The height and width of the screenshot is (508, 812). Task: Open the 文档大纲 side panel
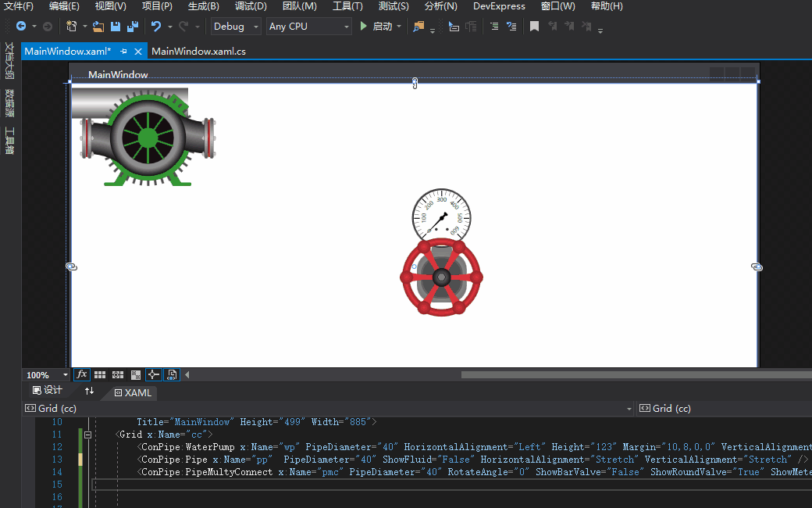9,60
